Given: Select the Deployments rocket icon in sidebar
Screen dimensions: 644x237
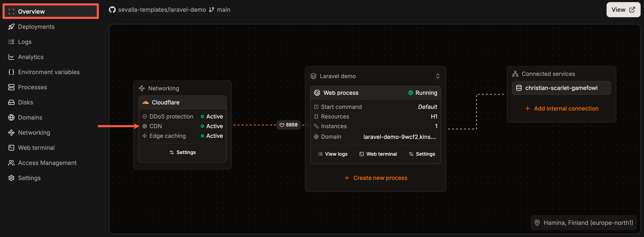Looking at the screenshot, I should (x=11, y=26).
